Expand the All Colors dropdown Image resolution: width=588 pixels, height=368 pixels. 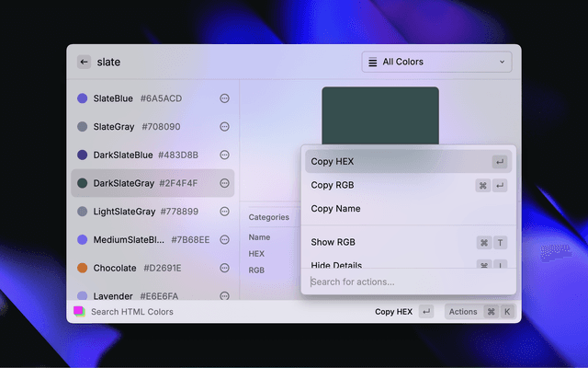[x=436, y=63]
